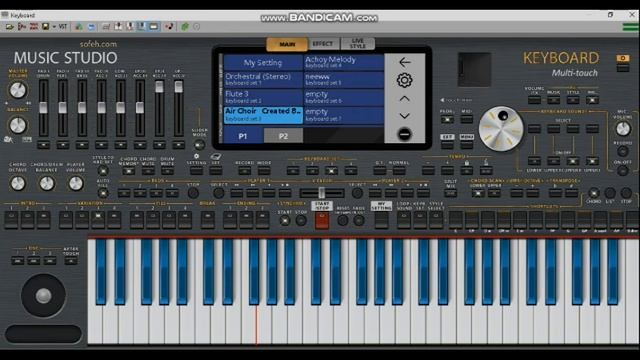Toggle the Pedal button

click(447, 120)
